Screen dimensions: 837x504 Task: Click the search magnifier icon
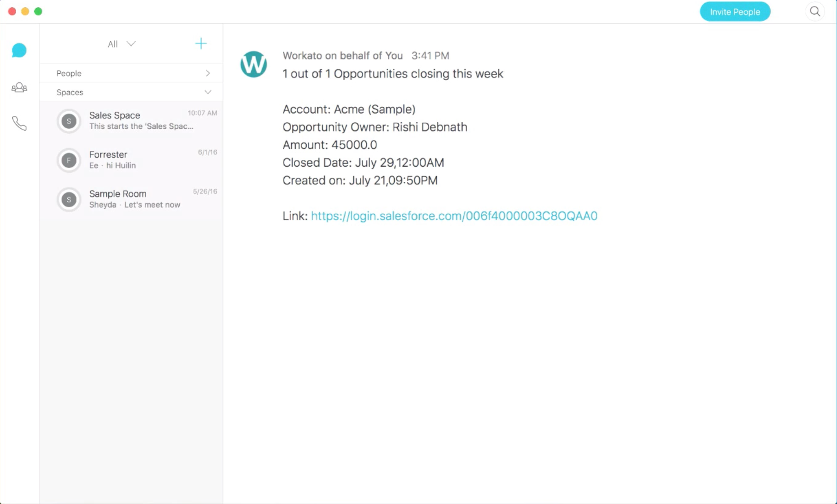(x=815, y=11)
